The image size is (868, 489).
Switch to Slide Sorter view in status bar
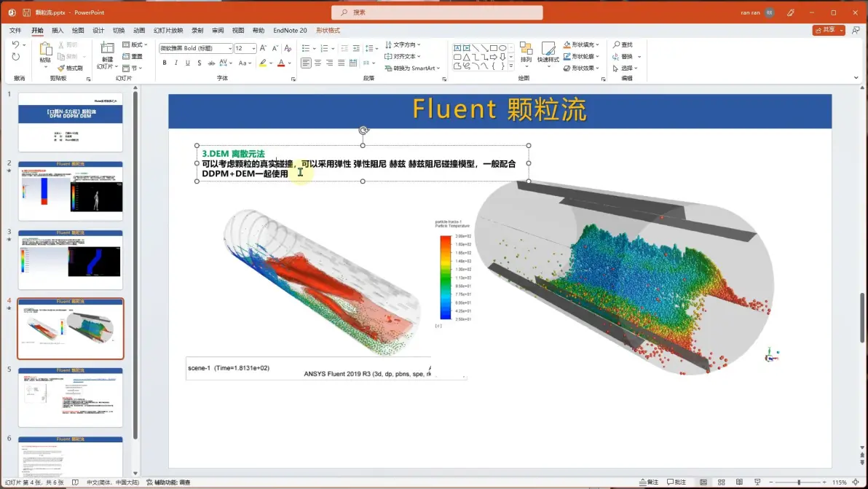722,482
